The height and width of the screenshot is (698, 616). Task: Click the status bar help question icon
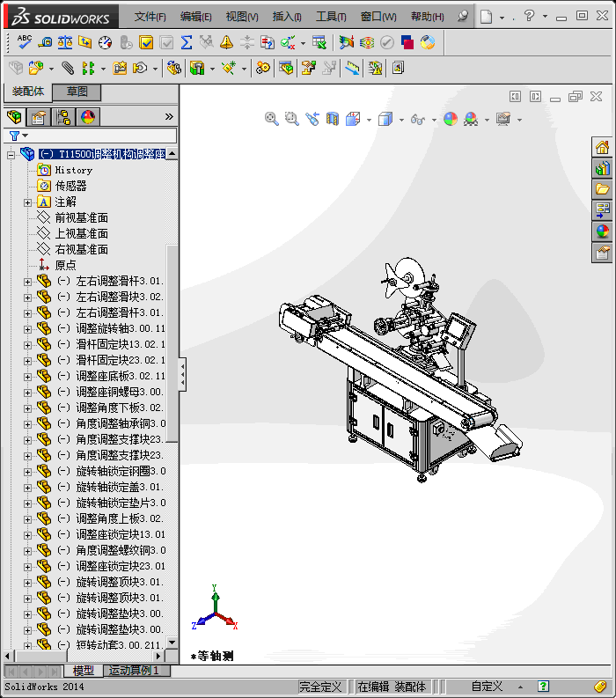pyautogui.click(x=543, y=687)
